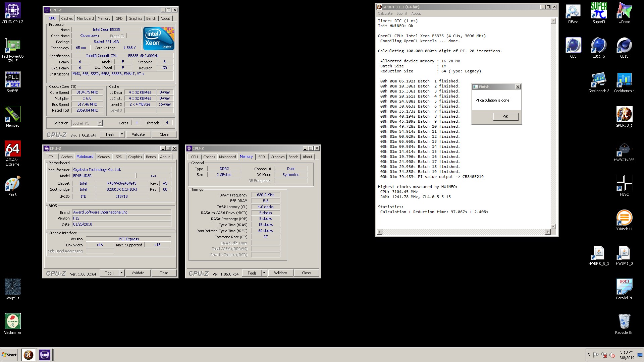Open Geekbench 4 shortcut
Screen dimensions: 644x362
[x=624, y=82]
